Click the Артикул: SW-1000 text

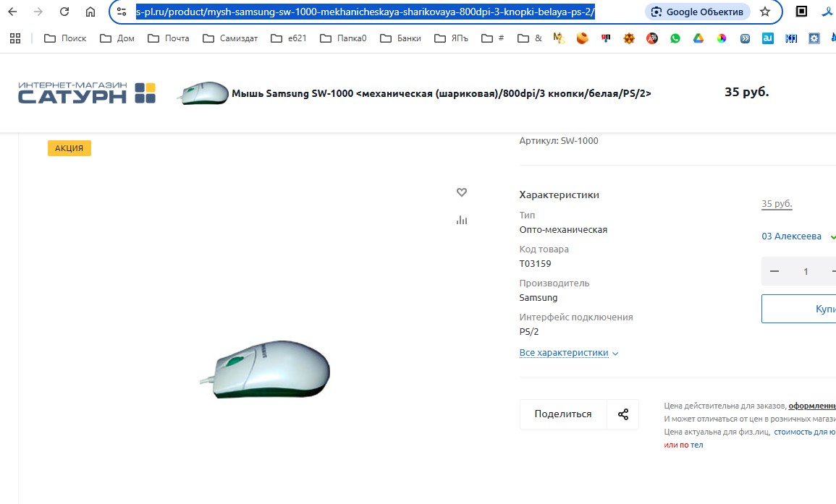click(559, 141)
